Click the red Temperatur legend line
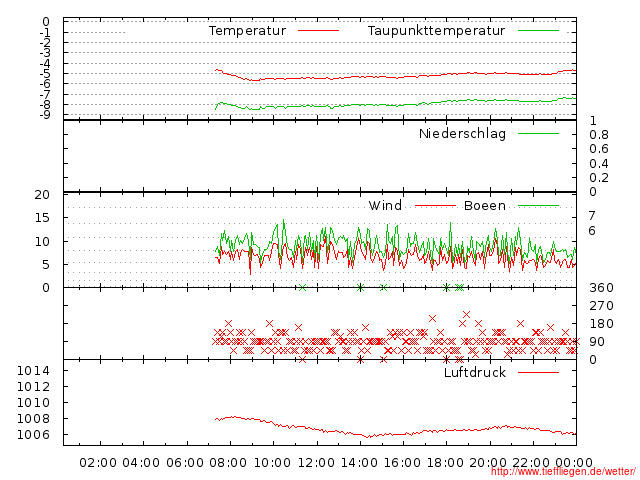Viewport: 640px width, 480px height. point(318,31)
